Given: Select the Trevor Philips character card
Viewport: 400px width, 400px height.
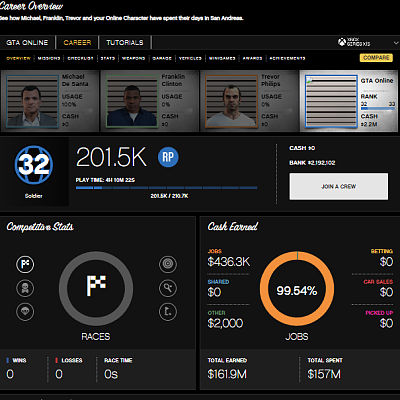Looking at the screenshot, I should pos(249,101).
